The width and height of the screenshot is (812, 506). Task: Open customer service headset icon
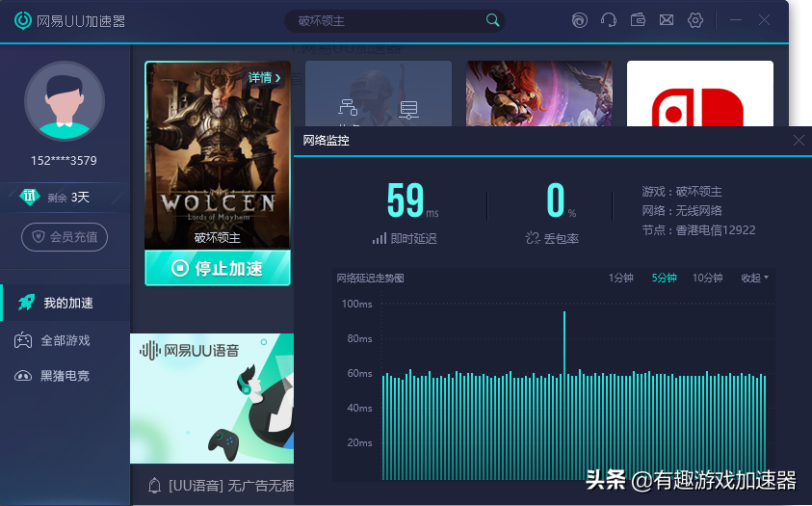(x=609, y=20)
